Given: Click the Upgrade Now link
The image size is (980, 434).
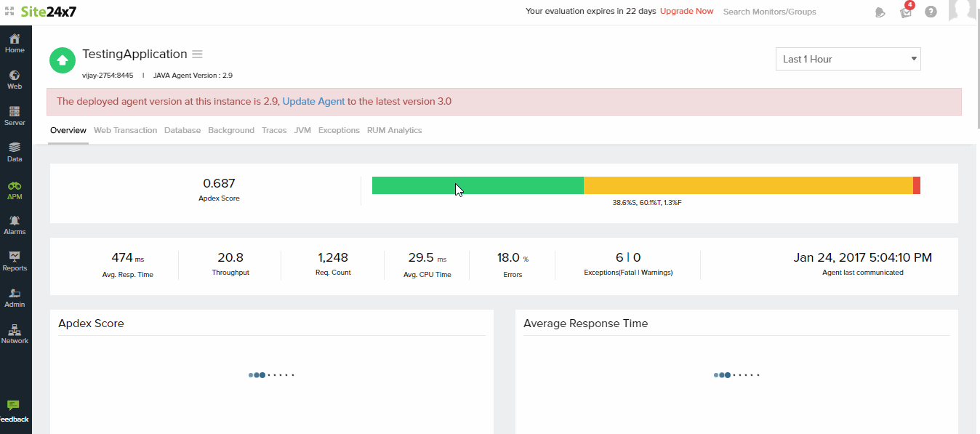Looking at the screenshot, I should [x=686, y=12].
